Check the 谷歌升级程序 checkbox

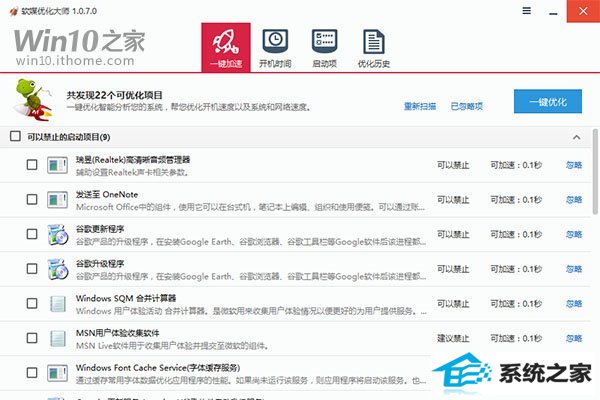(32, 269)
